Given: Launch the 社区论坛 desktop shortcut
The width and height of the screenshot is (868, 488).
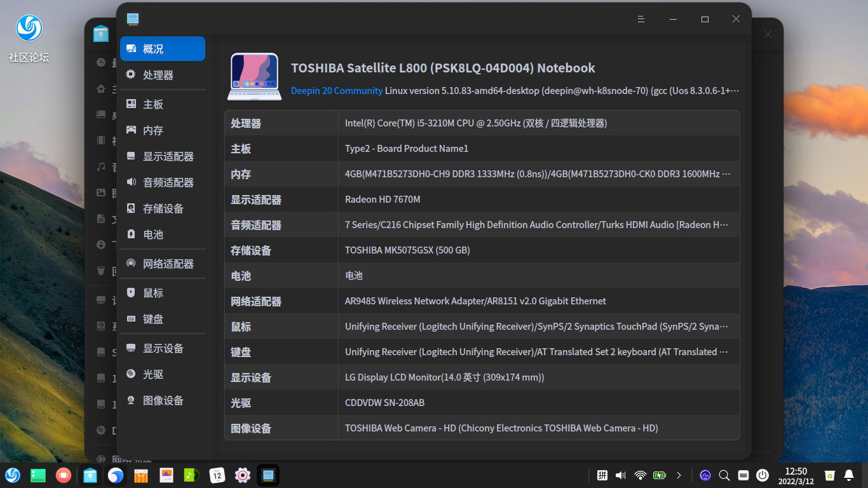Looking at the screenshot, I should (x=28, y=28).
